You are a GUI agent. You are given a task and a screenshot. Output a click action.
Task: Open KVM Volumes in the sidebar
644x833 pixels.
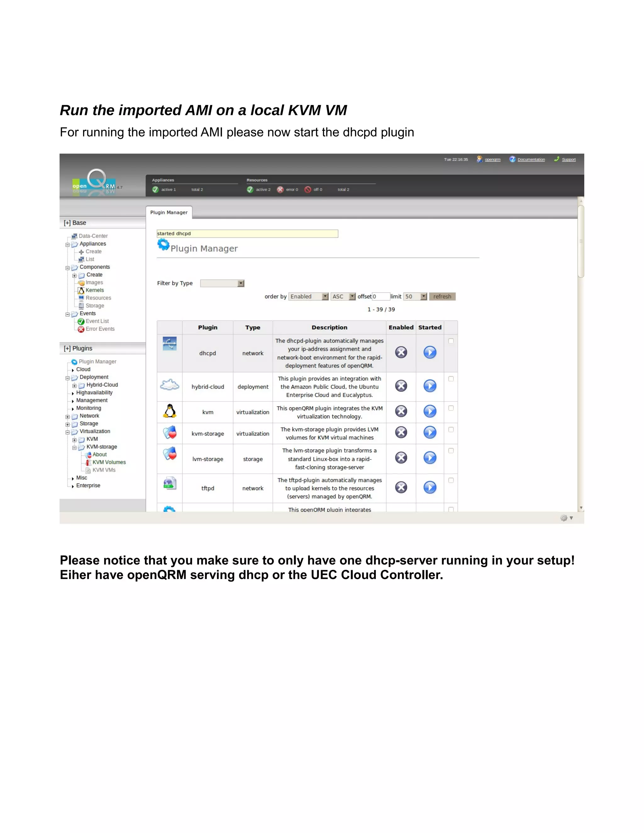109,462
